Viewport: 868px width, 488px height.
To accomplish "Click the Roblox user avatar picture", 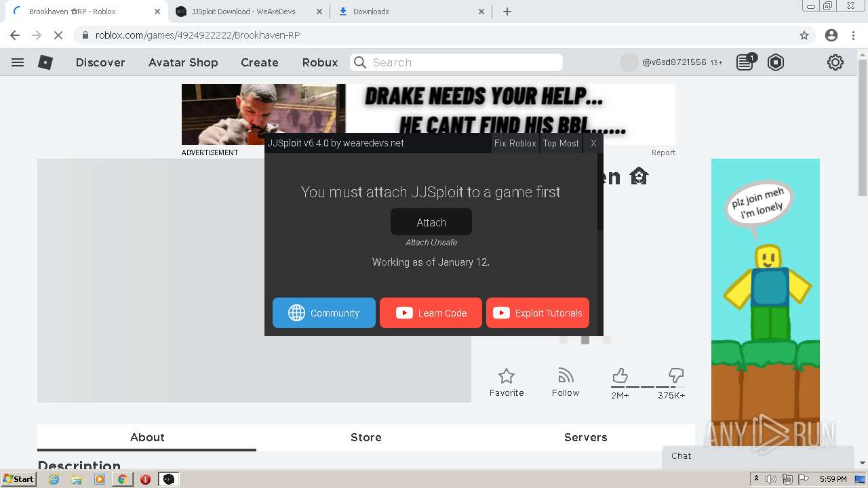I will 629,62.
